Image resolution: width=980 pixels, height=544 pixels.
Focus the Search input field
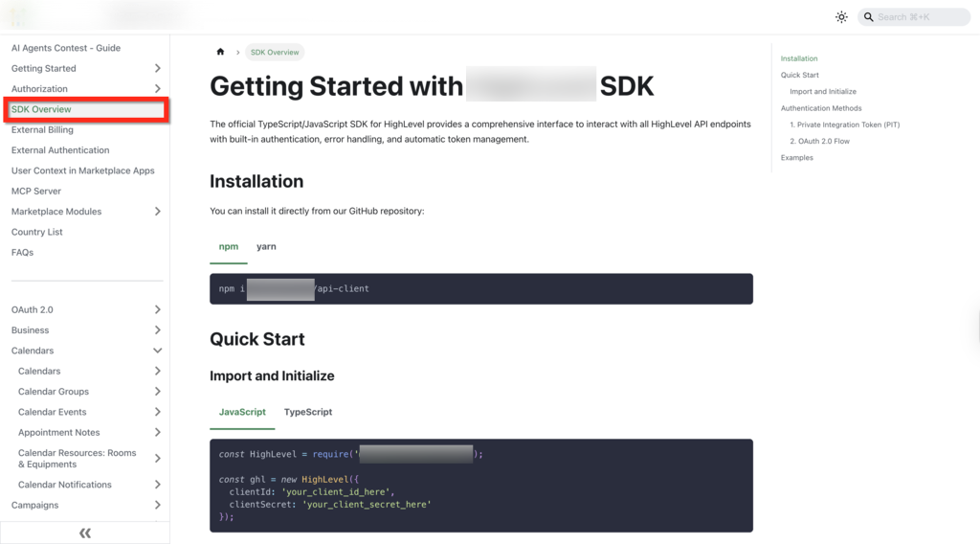coord(914,17)
